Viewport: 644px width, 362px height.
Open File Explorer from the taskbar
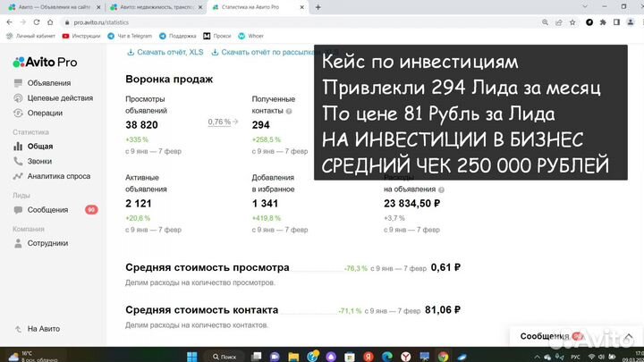click(293, 357)
